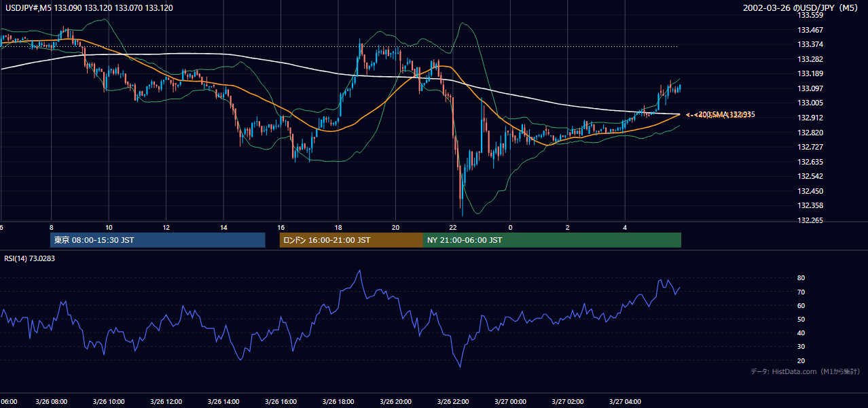Click the 3/26 20:00 bottom time label
The image size is (868, 408).
pos(396,401)
